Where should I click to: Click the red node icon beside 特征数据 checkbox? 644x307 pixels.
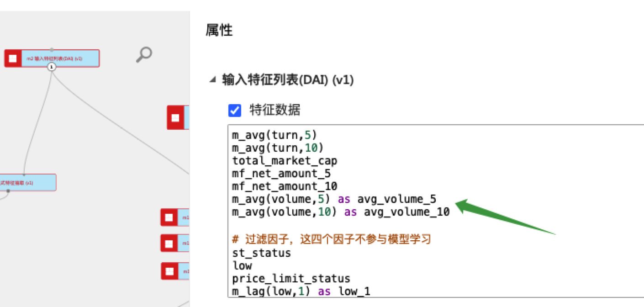click(175, 117)
